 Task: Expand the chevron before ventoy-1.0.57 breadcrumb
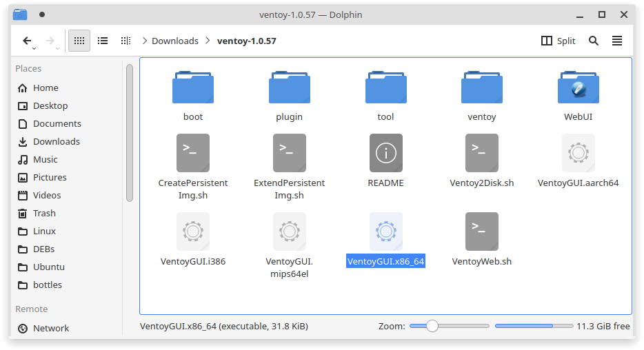click(208, 41)
